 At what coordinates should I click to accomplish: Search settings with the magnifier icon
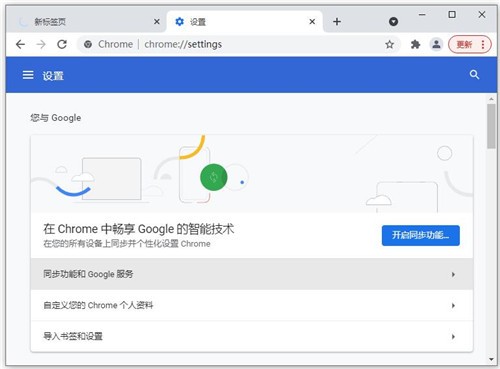[x=474, y=75]
